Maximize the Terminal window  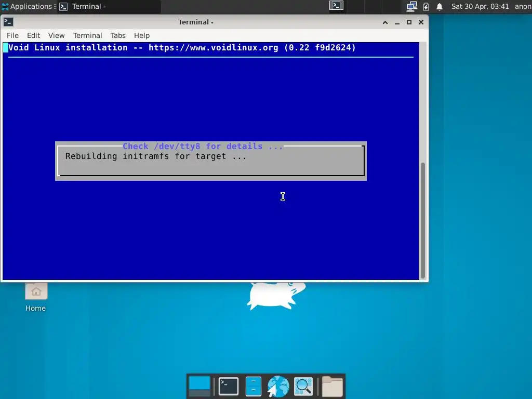pos(409,22)
